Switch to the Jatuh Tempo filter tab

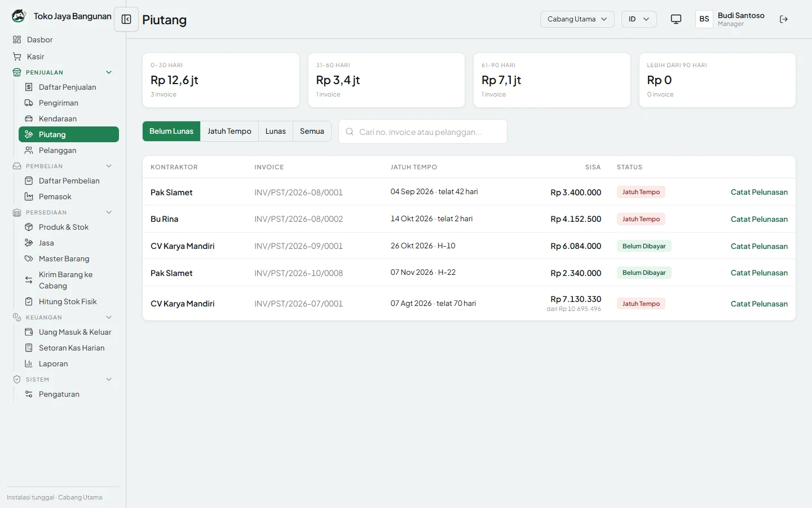click(x=230, y=131)
